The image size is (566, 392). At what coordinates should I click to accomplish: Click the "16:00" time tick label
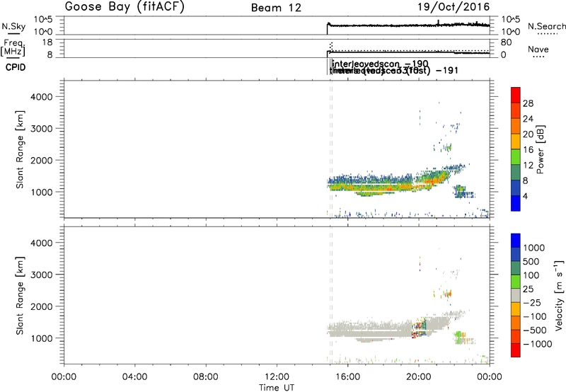tap(347, 377)
